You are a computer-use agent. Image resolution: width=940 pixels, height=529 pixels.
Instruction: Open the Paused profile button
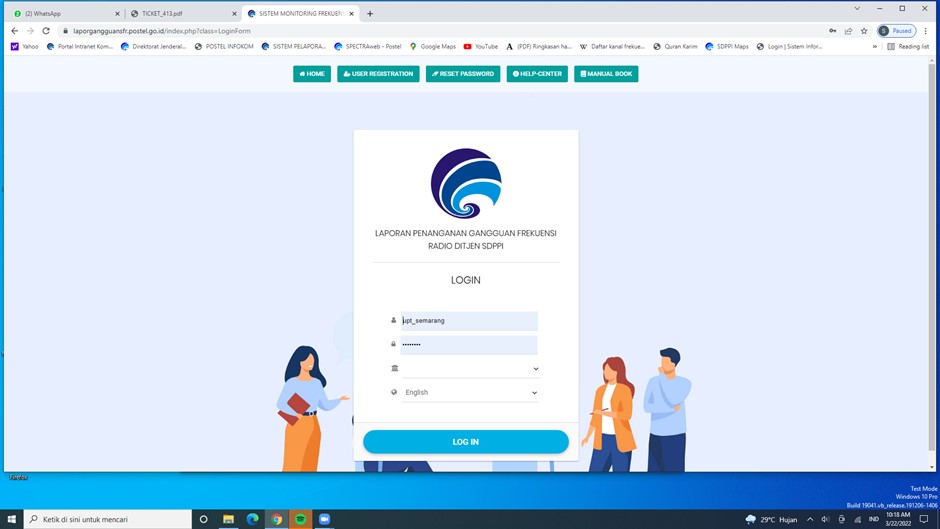tap(896, 31)
